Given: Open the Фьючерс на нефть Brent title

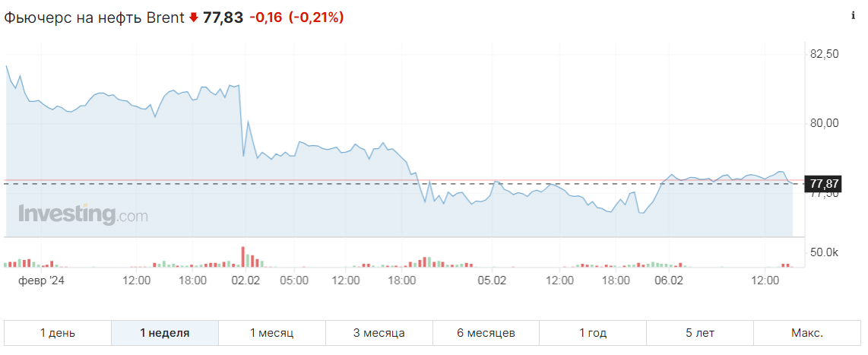Looking at the screenshot, I should [94, 17].
